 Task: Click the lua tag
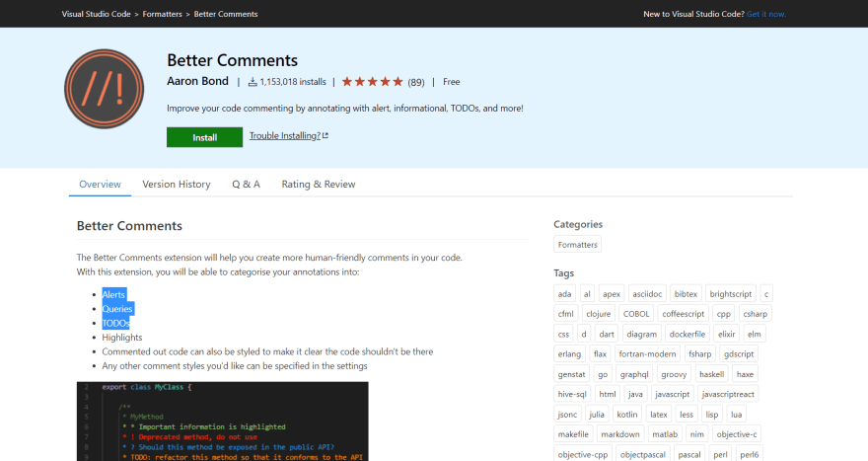click(736, 414)
